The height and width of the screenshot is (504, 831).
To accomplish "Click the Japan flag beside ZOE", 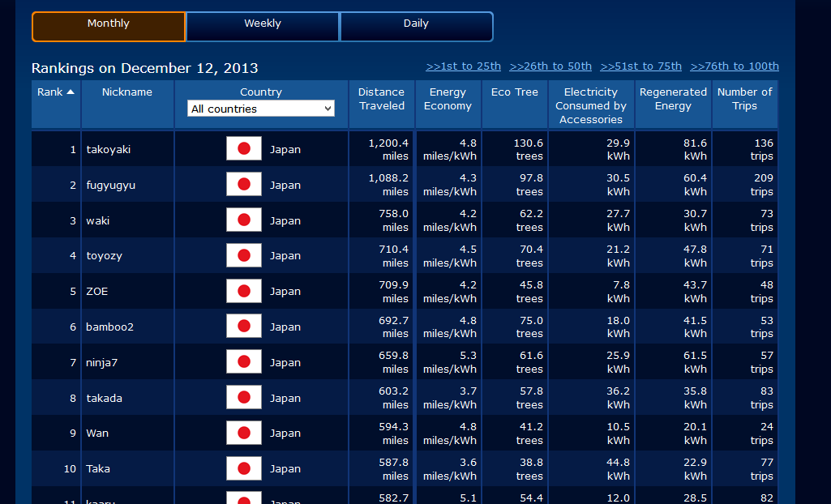I will 243,292.
